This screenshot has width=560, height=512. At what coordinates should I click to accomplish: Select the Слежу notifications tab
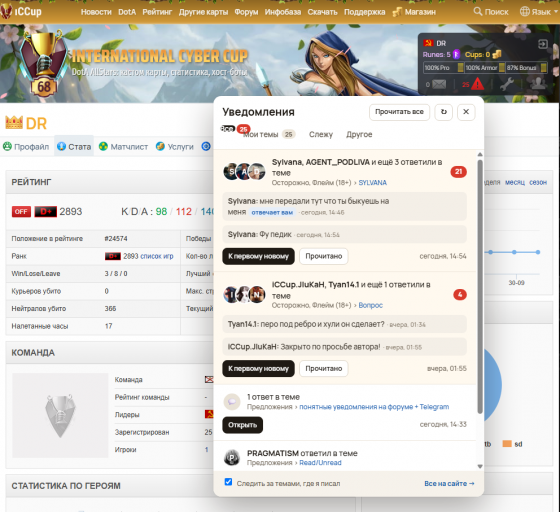coord(321,135)
